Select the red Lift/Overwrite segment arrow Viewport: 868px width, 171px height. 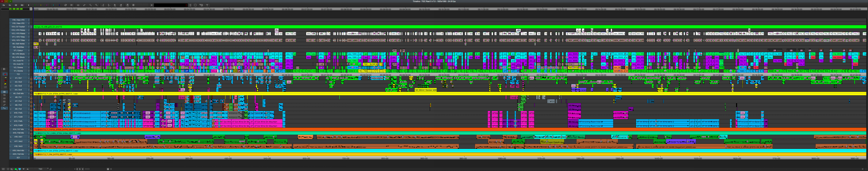(5, 74)
